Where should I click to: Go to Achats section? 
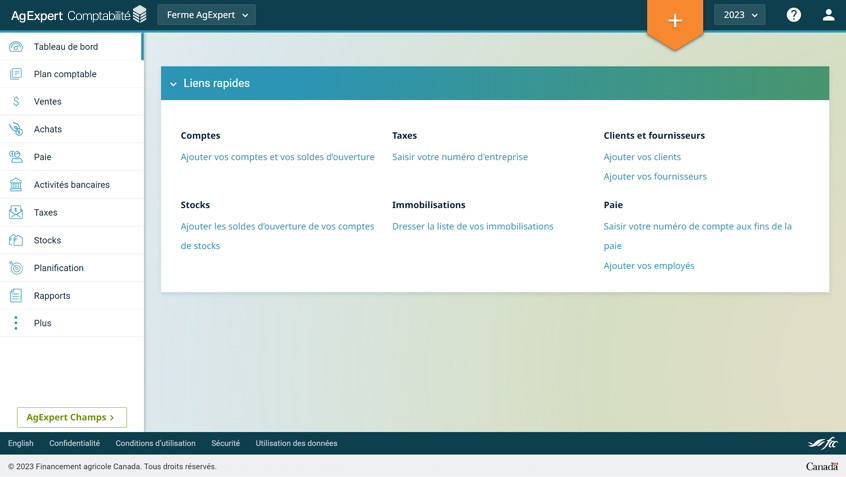pos(72,129)
